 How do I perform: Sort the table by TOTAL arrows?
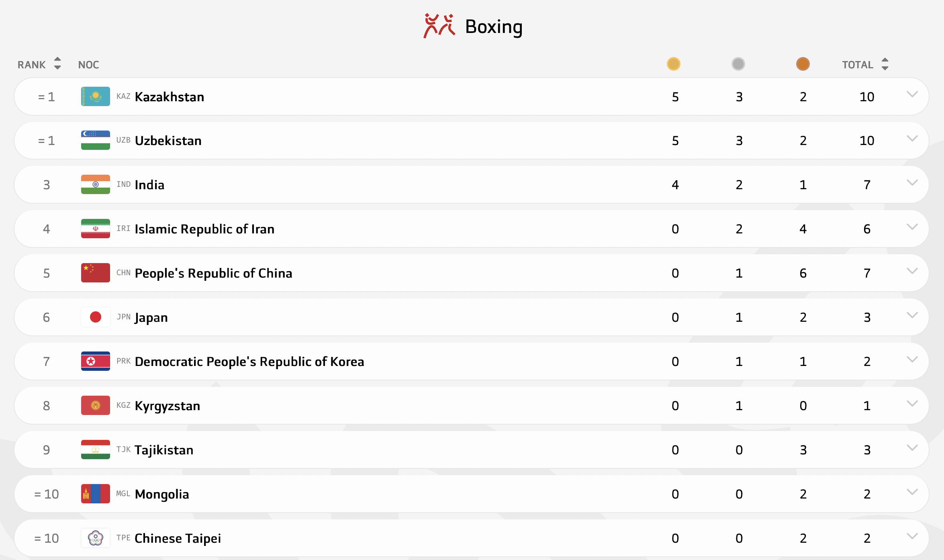885,64
